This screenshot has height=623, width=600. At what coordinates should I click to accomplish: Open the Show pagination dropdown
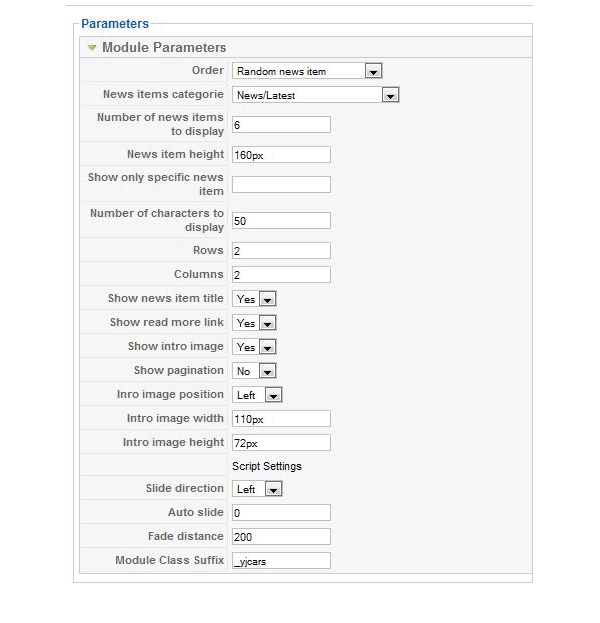click(254, 371)
